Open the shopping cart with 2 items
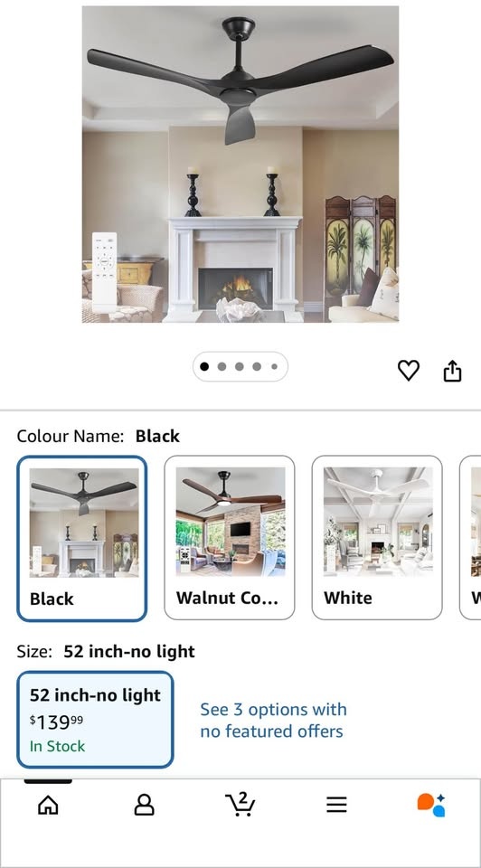Viewport: 481px width, 868px height. point(240,805)
